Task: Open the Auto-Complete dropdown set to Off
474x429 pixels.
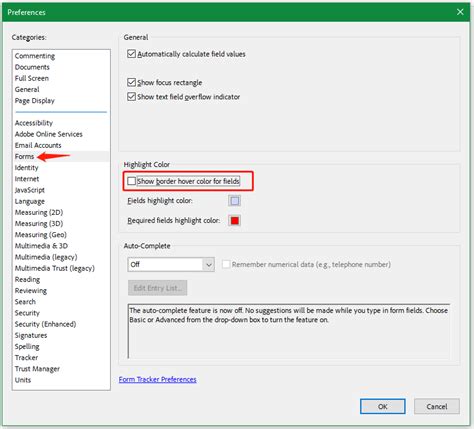Action: (x=171, y=265)
